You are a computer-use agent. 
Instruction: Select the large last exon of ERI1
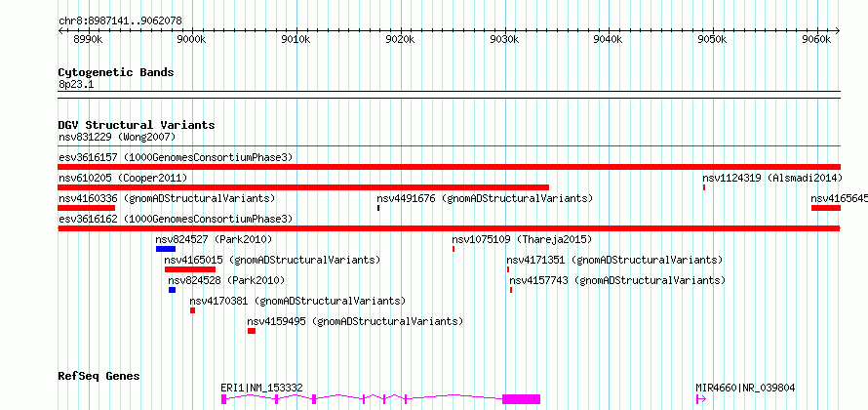point(521,399)
